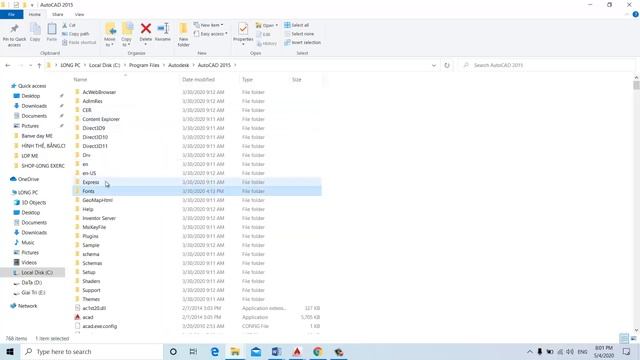Open Quick access in navigation pane

click(x=32, y=86)
